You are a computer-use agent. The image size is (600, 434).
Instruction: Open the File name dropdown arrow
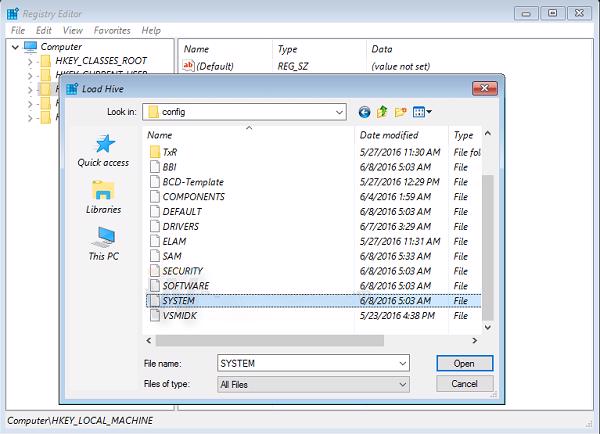click(403, 363)
